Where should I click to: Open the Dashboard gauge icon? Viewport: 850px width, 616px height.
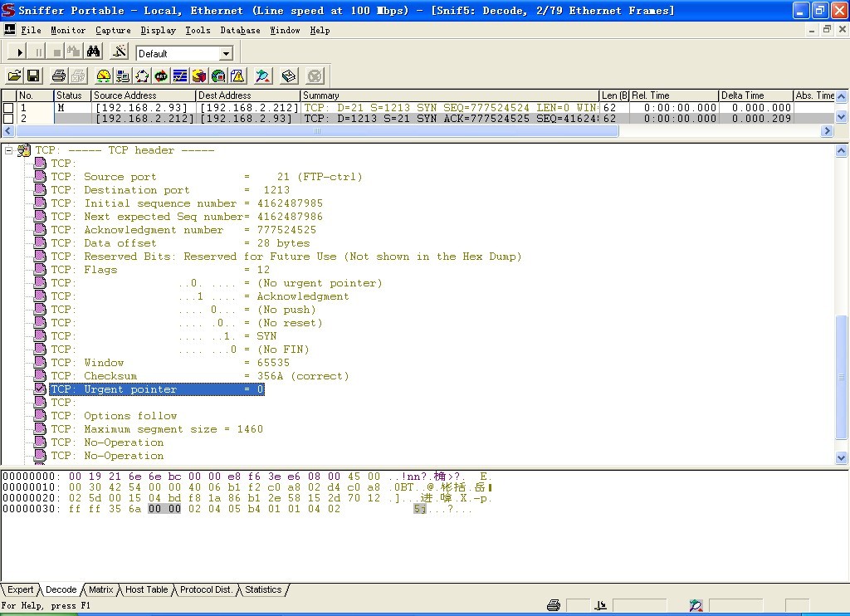tap(103, 76)
